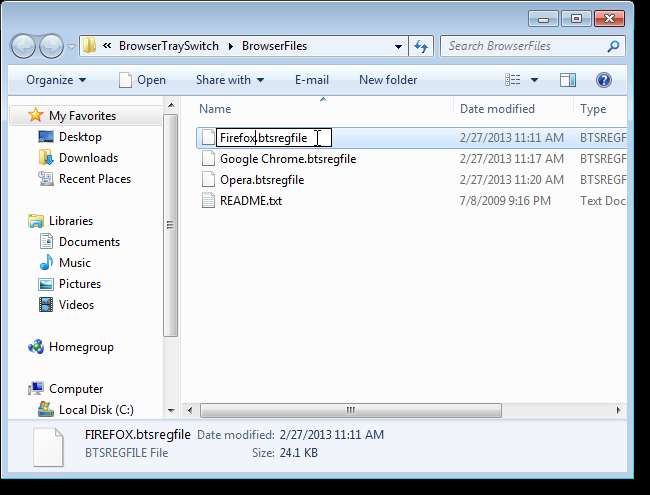Click Opera.btsregfile file icon

(x=208, y=180)
